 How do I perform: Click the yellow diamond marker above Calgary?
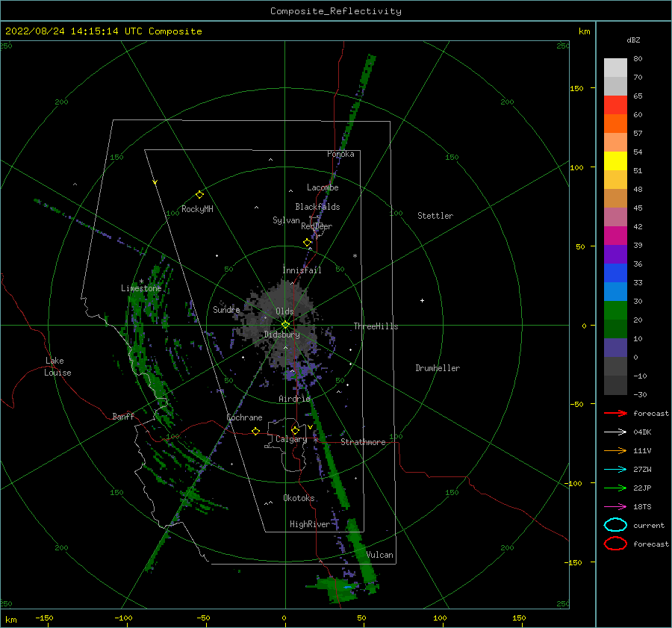(x=295, y=430)
